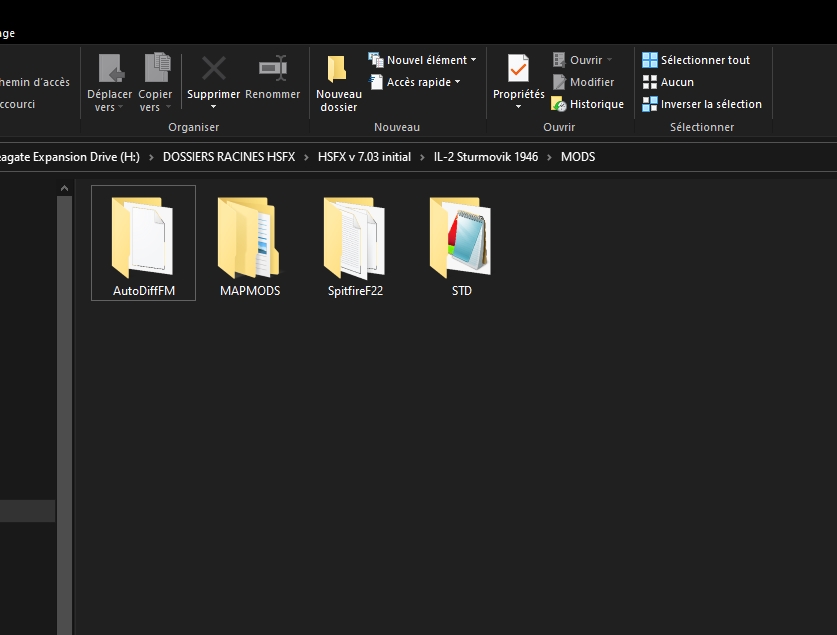Click the Renommer icon
This screenshot has width=837, height=635.
tap(273, 68)
